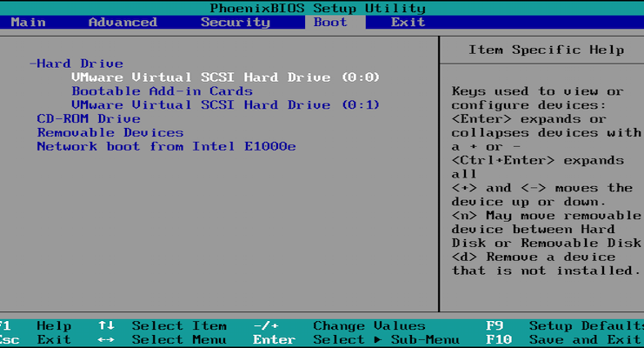Select the CD-ROM Drive boot entry
The height and width of the screenshot is (348, 644).
point(89,119)
